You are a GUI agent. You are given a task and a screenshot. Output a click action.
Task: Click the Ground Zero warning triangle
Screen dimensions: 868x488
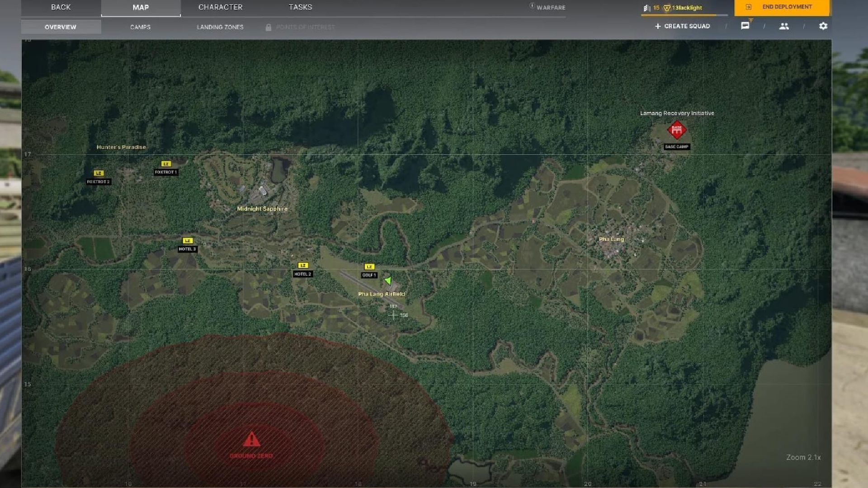click(x=251, y=439)
